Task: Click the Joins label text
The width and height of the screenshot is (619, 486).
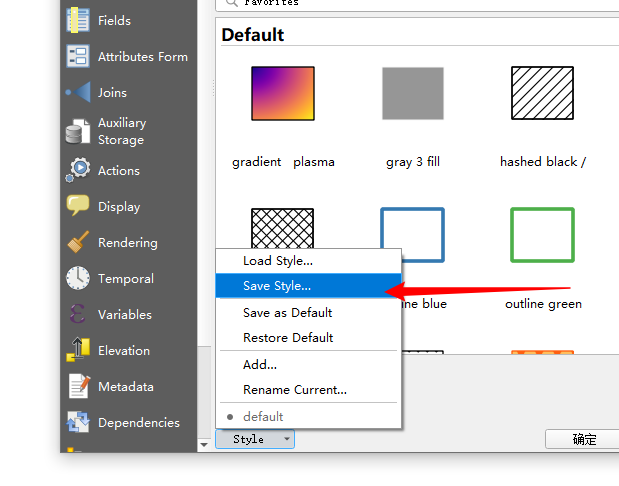Action: tap(113, 92)
